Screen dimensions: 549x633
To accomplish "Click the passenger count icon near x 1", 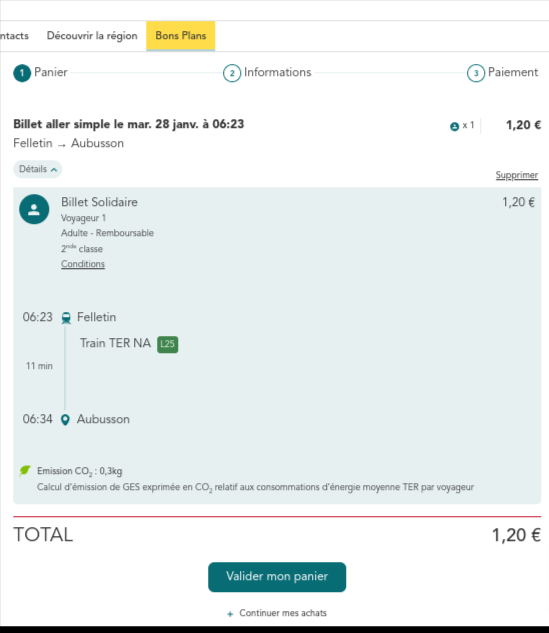I will [455, 126].
